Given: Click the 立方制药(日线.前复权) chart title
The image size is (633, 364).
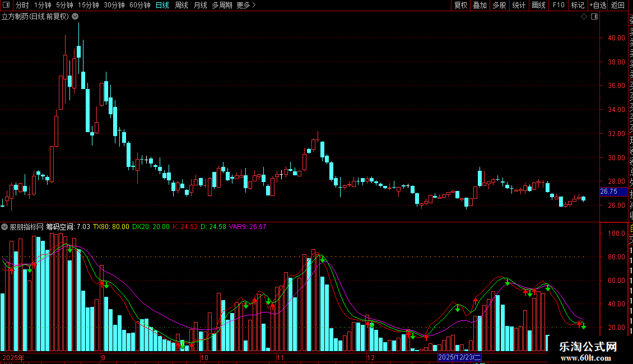Looking at the screenshot, I should (35, 17).
